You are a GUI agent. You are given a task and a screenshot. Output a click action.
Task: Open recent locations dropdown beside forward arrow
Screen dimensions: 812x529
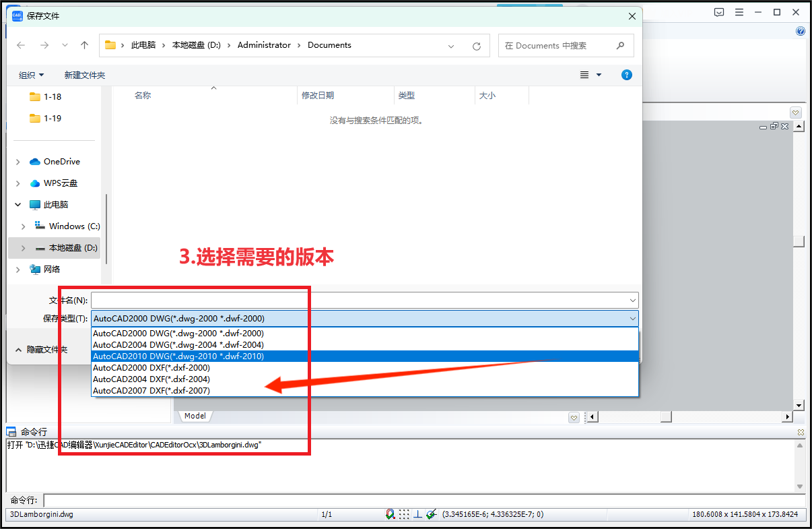(x=65, y=45)
